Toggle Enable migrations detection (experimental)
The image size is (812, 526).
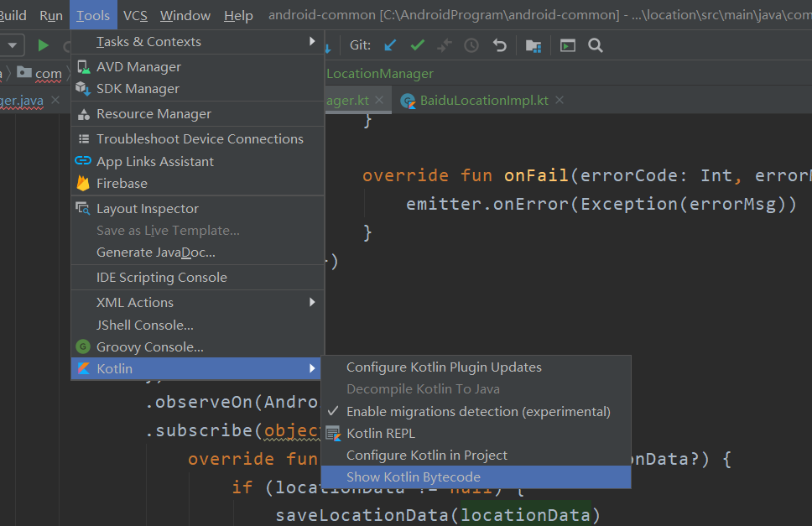pos(476,412)
